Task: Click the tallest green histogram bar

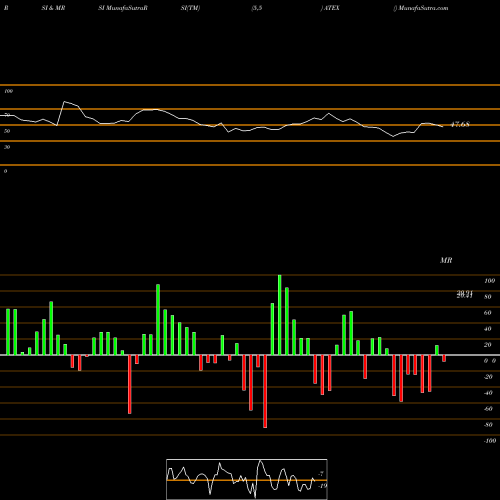Action: pos(279,315)
